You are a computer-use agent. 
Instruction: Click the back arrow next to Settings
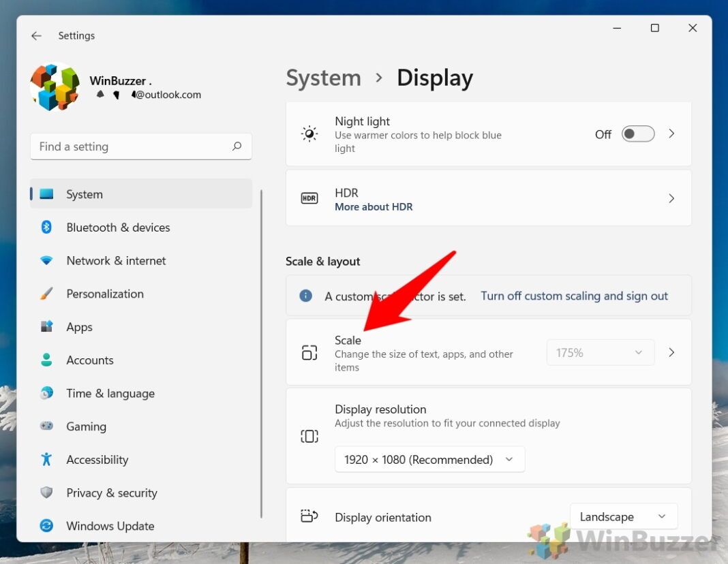click(x=36, y=35)
